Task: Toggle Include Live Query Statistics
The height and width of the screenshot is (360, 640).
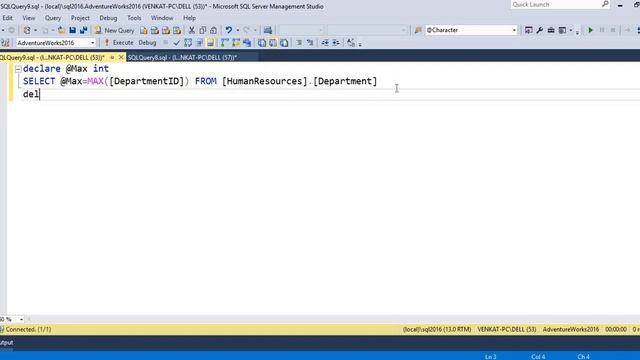Action: click(236, 43)
